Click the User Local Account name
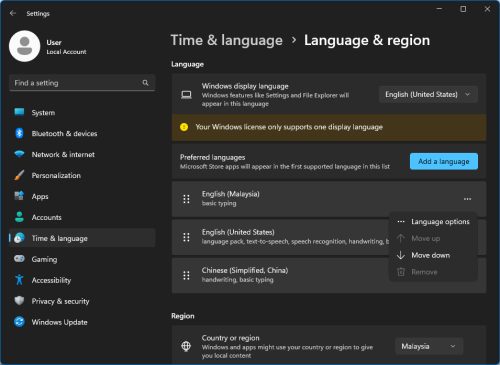Viewport: 500px width, 365px height. coord(66,47)
